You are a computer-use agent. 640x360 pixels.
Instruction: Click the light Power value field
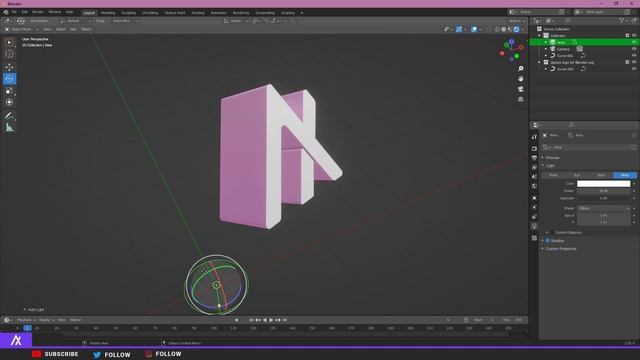click(604, 191)
